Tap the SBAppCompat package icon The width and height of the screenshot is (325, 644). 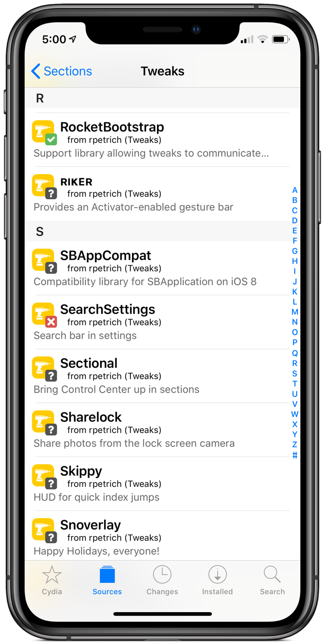[45, 261]
